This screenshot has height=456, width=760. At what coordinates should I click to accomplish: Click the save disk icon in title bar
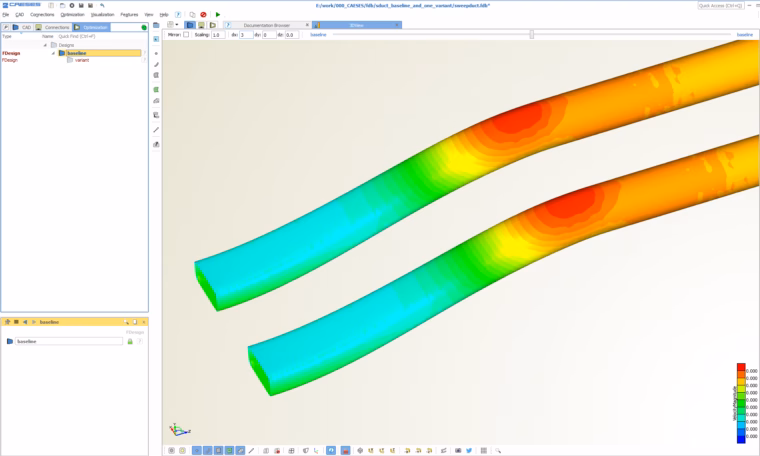pyautogui.click(x=81, y=5)
